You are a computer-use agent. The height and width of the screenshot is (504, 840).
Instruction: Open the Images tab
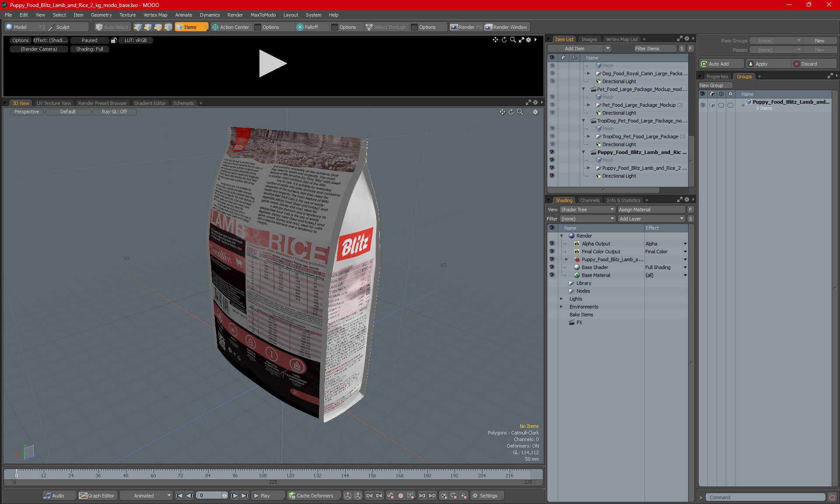coord(589,39)
